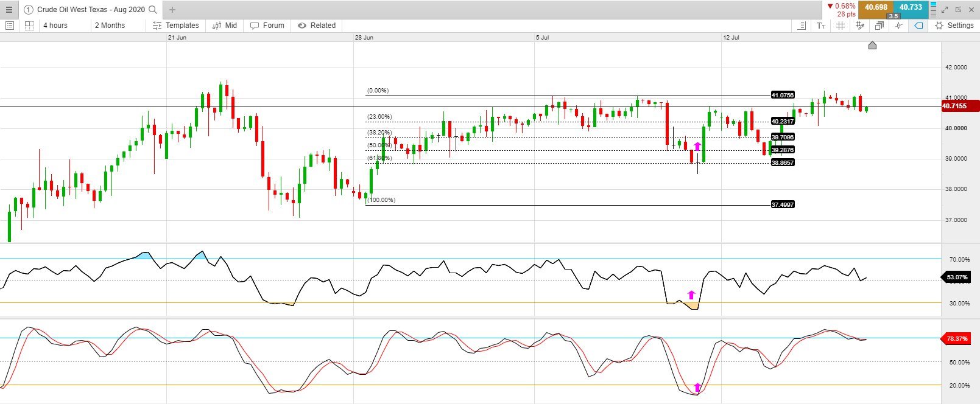Image resolution: width=980 pixels, height=404 pixels.
Task: Select the text annotation tool
Action: pyautogui.click(x=821, y=26)
